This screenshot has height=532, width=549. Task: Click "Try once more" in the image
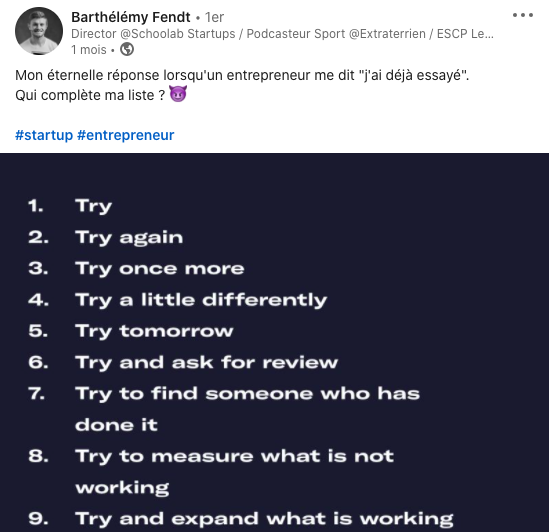(x=160, y=269)
